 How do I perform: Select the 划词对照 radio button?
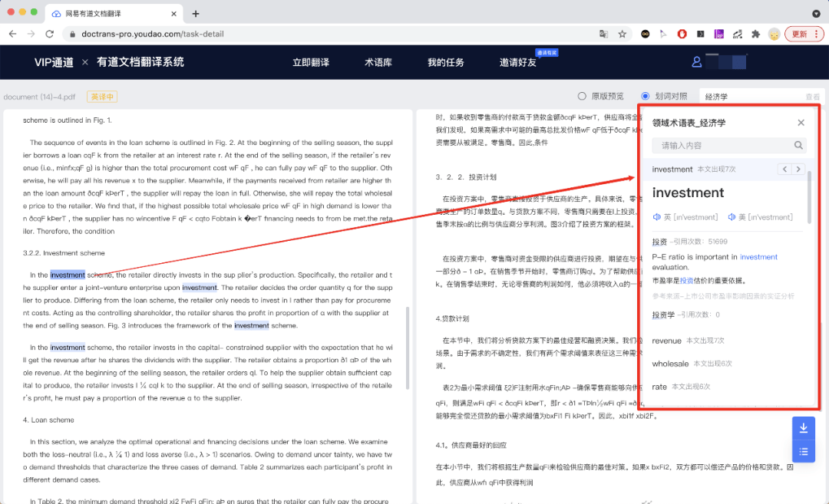[x=645, y=96]
